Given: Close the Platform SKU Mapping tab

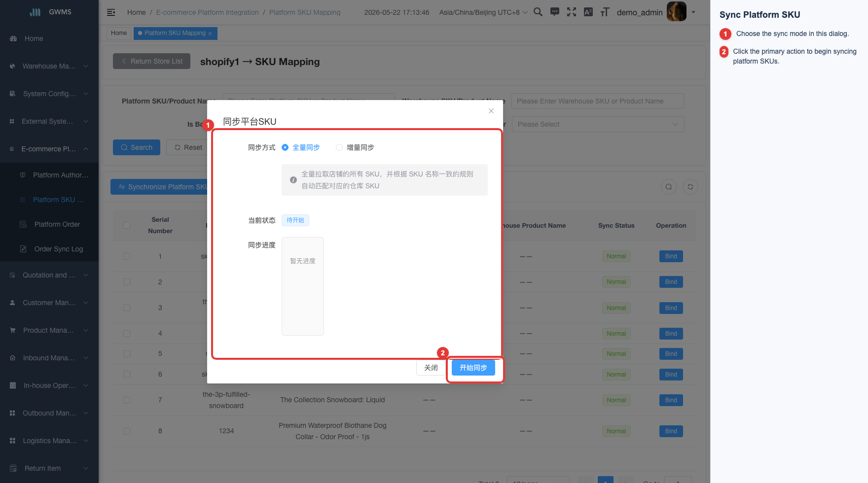Looking at the screenshot, I should 210,34.
